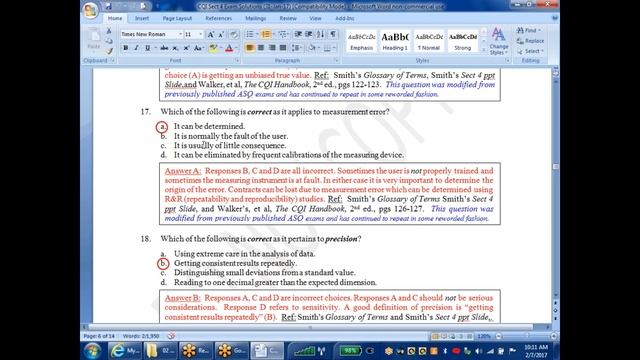Open the Page Layout ribbon tab
Screen dimensions: 640x360
point(177,18)
